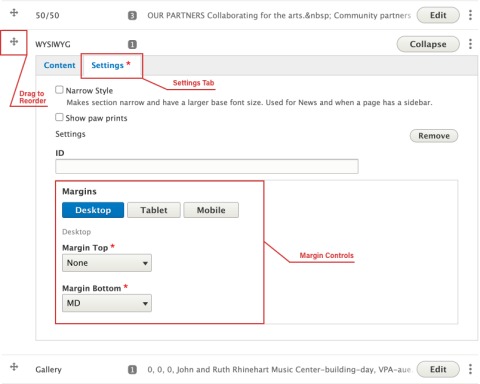
Task: Click the 50/50 row label
Action: 47,16
